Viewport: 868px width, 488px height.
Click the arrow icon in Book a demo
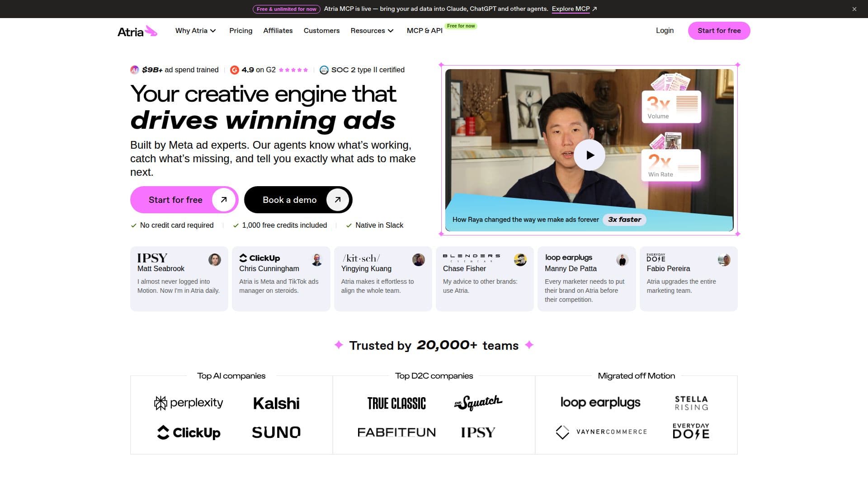point(337,200)
